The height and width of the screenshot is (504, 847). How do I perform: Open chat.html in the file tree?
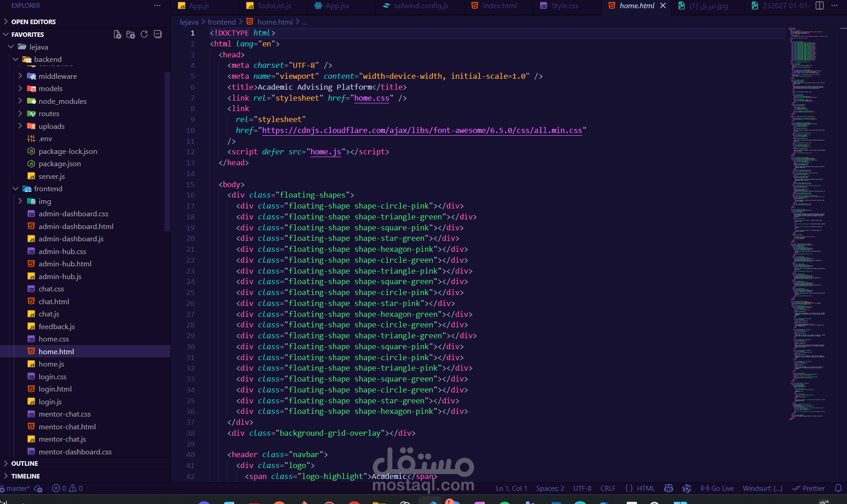click(54, 301)
